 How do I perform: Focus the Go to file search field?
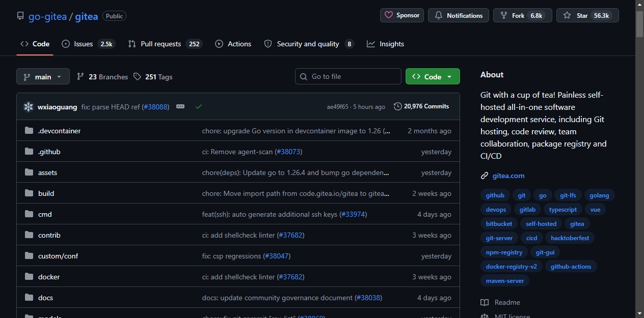[348, 76]
